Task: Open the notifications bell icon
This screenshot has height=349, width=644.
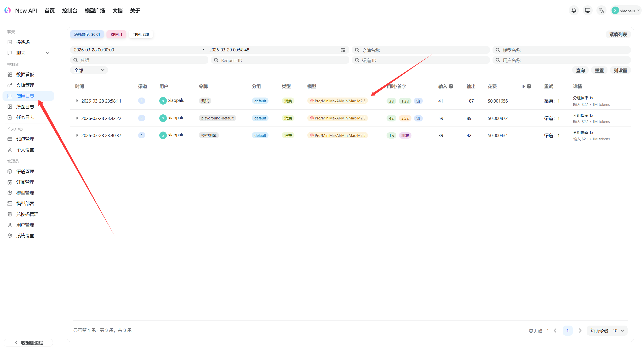Action: click(574, 11)
